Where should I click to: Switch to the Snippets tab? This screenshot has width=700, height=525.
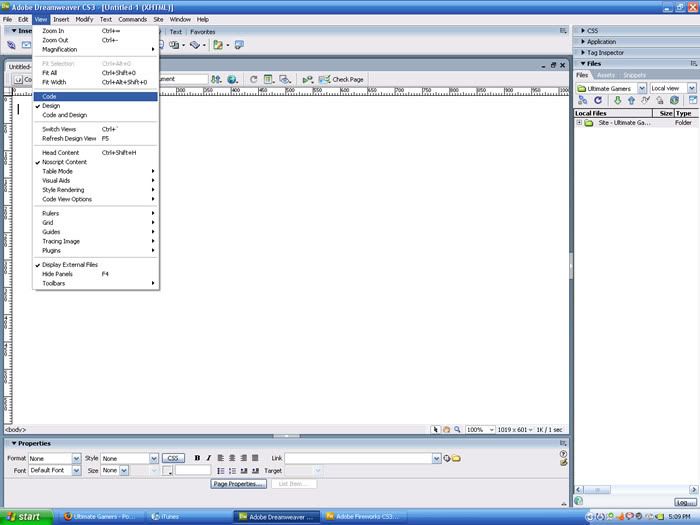pyautogui.click(x=634, y=75)
